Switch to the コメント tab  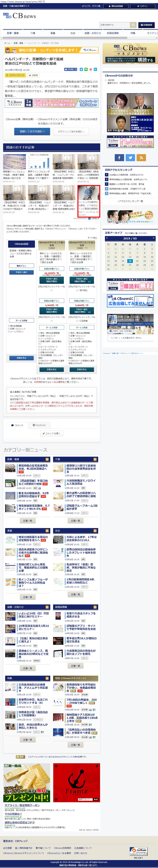point(17,425)
